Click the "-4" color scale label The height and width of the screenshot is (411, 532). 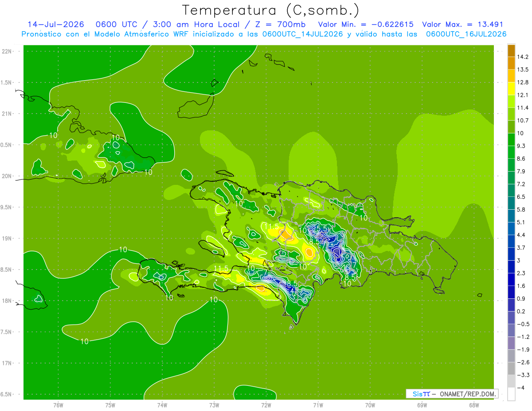(x=521, y=388)
